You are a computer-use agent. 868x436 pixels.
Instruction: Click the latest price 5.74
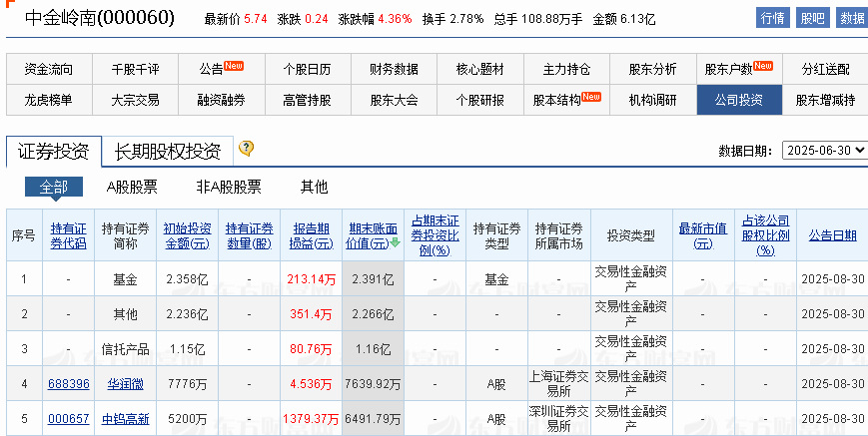[255, 19]
